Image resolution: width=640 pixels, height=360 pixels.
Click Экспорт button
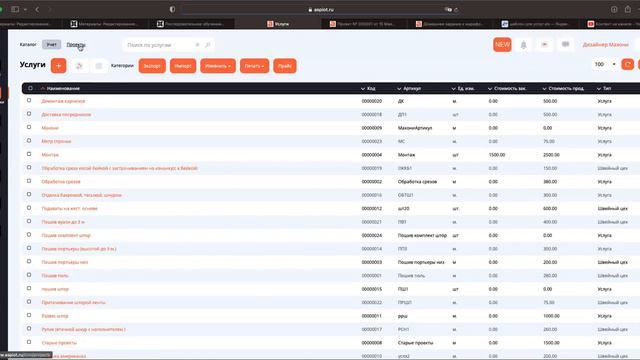[x=152, y=66]
